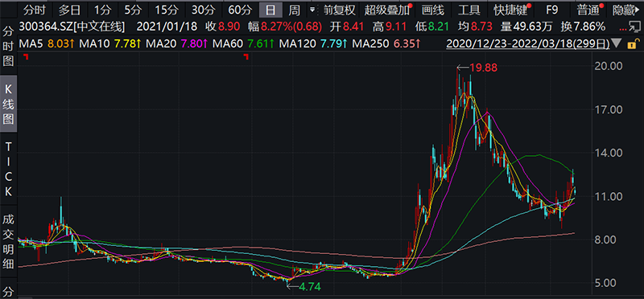Click the opening price 开8.41
The height and width of the screenshot is (299, 644).
pos(348,27)
